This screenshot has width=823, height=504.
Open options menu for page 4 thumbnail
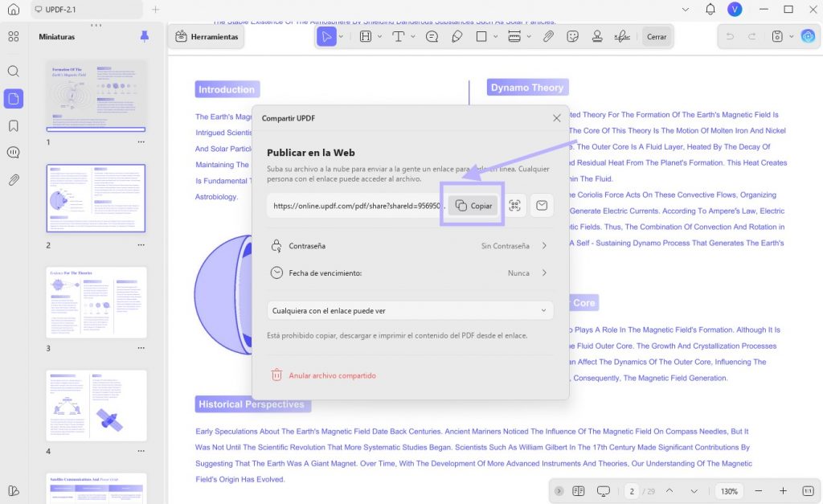pyautogui.click(x=141, y=451)
